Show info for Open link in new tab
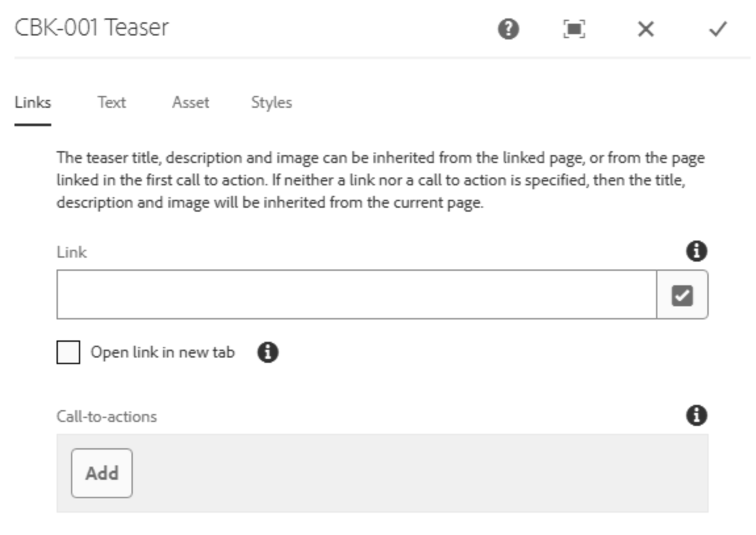The height and width of the screenshot is (535, 756). [x=268, y=353]
